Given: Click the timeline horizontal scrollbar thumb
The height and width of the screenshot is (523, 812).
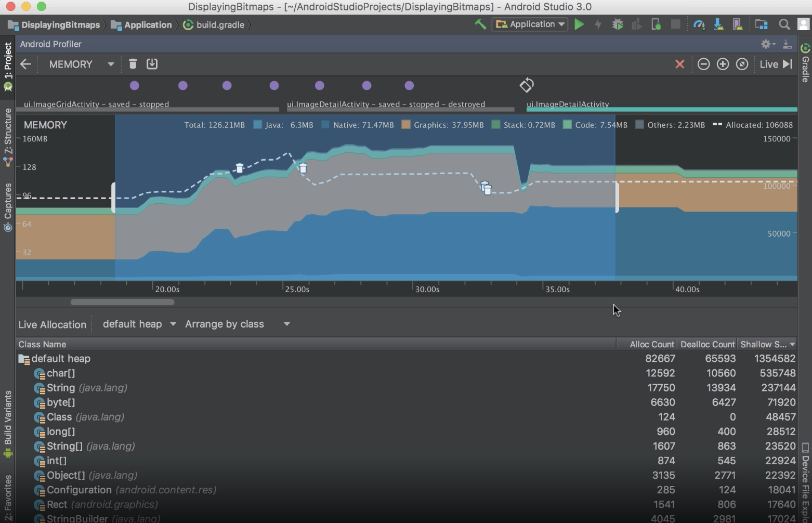Looking at the screenshot, I should click(x=123, y=302).
